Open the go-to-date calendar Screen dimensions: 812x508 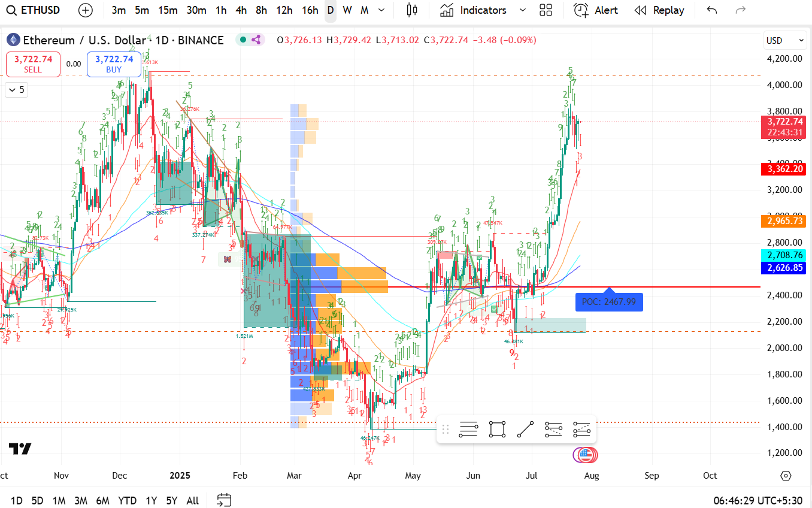point(224,500)
